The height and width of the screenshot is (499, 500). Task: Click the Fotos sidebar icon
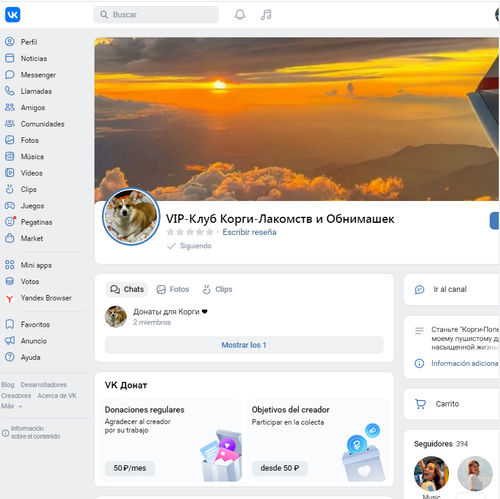[10, 140]
